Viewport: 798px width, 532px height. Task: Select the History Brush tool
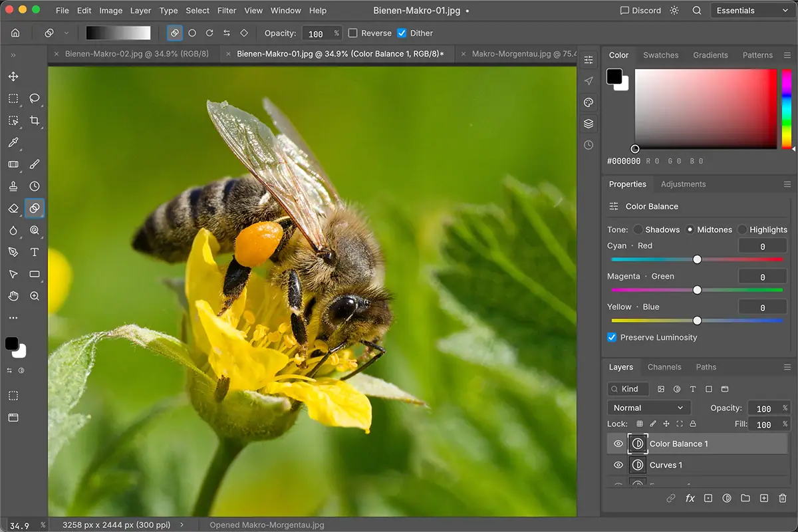click(35, 186)
